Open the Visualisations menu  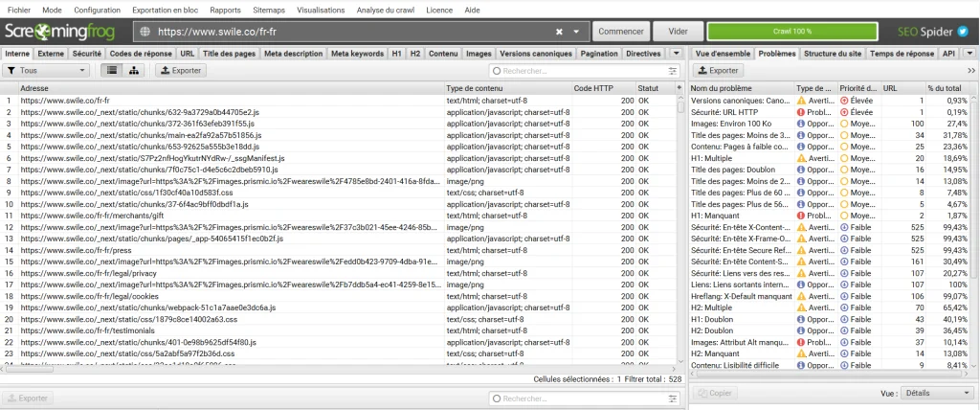321,10
